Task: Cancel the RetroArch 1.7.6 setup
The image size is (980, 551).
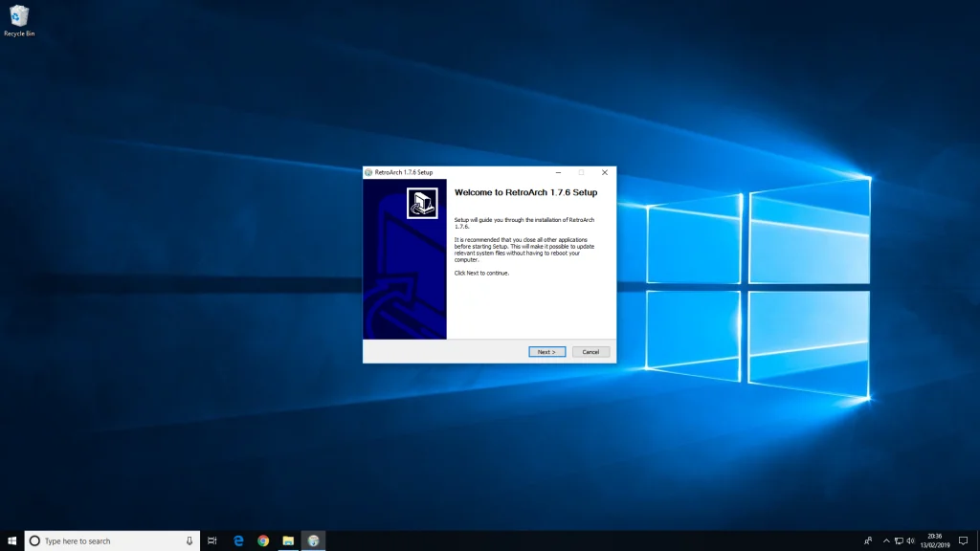Action: point(590,352)
